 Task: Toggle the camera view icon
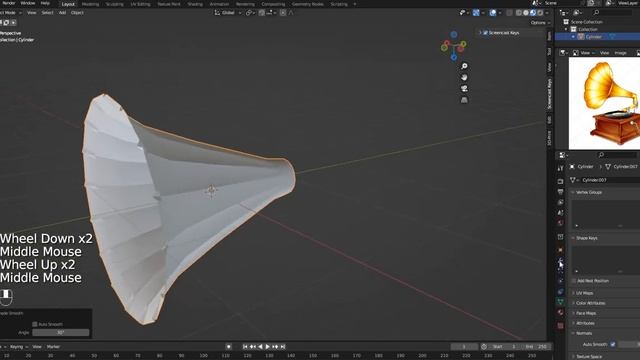(464, 89)
